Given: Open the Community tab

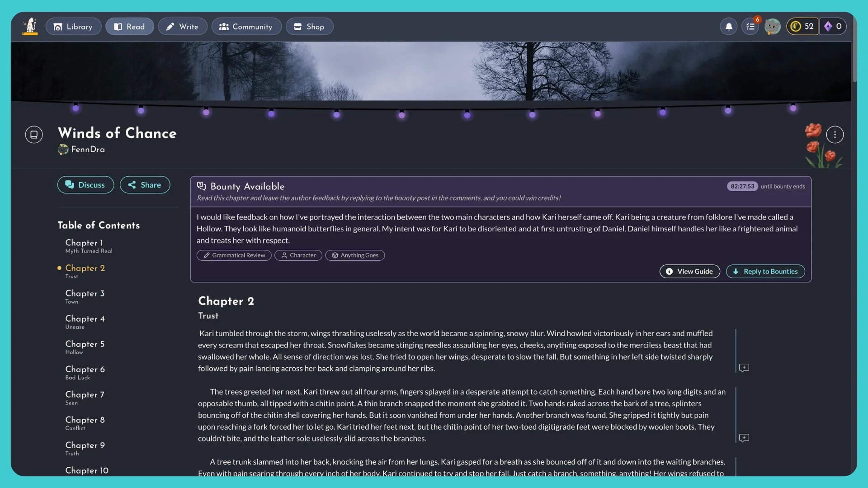Looking at the screenshot, I should tap(246, 27).
